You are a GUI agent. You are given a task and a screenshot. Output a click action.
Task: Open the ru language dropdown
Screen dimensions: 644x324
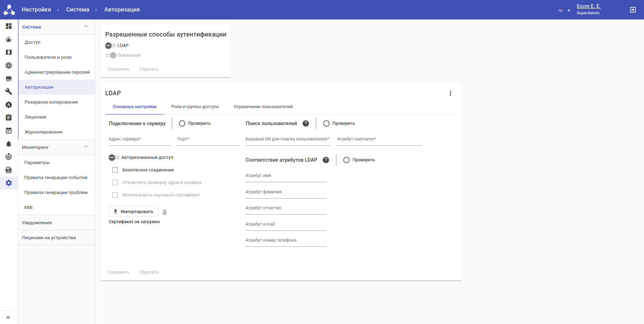click(x=564, y=10)
